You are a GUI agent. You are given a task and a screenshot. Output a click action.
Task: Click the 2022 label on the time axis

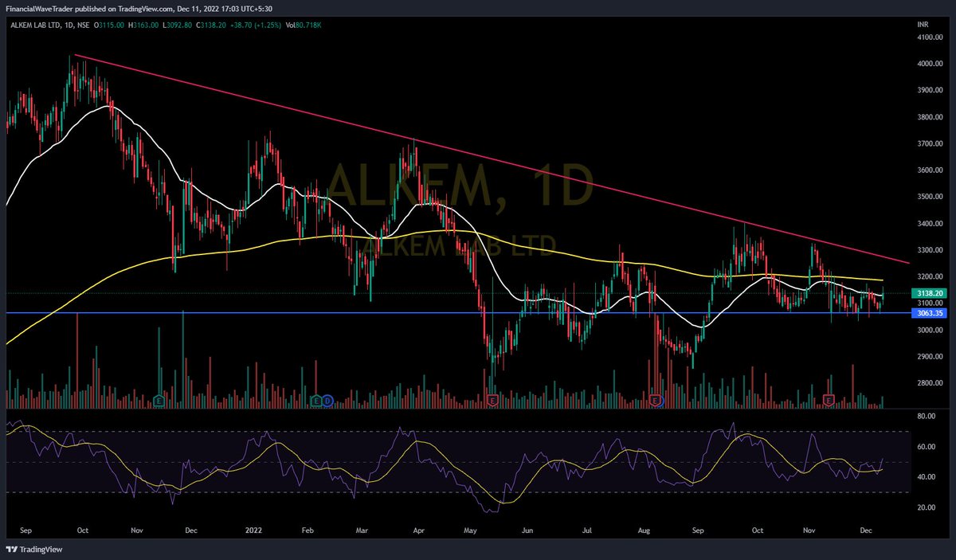[x=254, y=529]
